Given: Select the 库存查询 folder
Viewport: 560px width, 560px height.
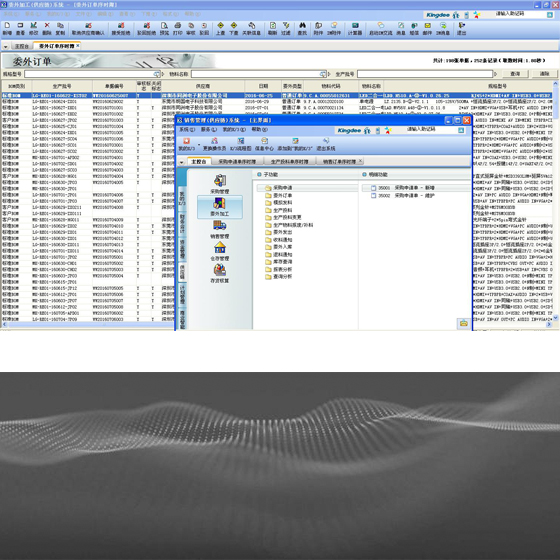Looking at the screenshot, I should click(x=279, y=262).
